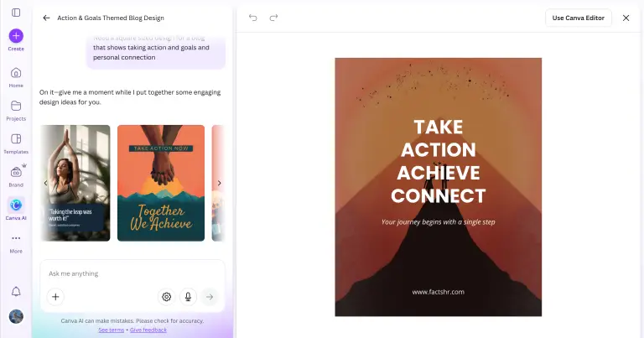Image resolution: width=644 pixels, height=338 pixels.
Task: Open the user profile avatar
Action: click(x=16, y=316)
